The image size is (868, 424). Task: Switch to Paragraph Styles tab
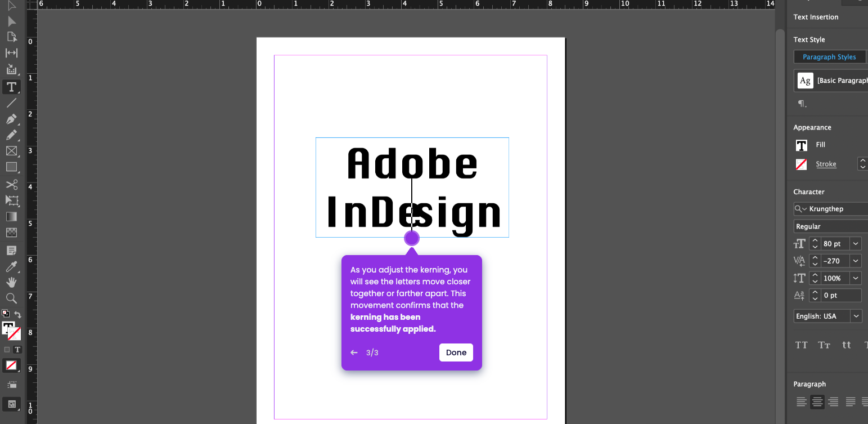[829, 57]
